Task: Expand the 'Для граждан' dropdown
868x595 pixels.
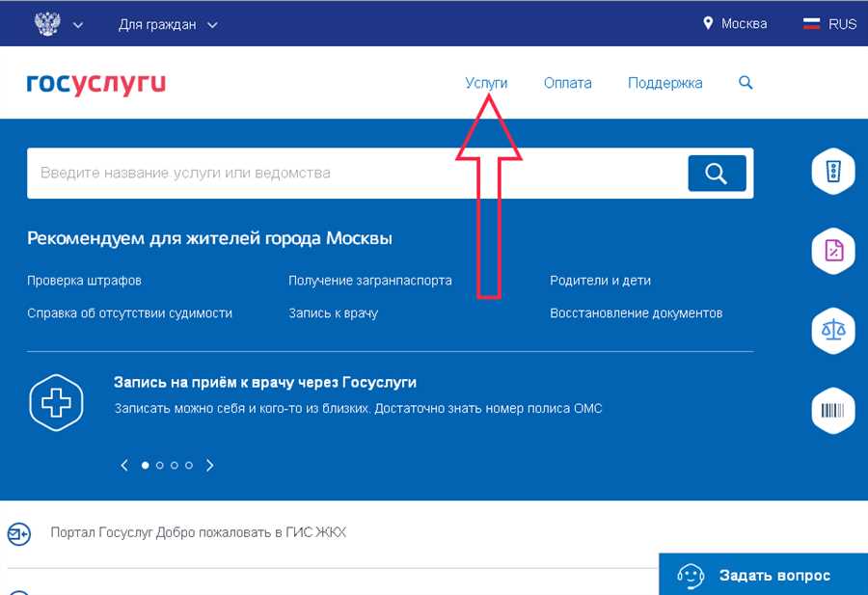Action: click(168, 25)
